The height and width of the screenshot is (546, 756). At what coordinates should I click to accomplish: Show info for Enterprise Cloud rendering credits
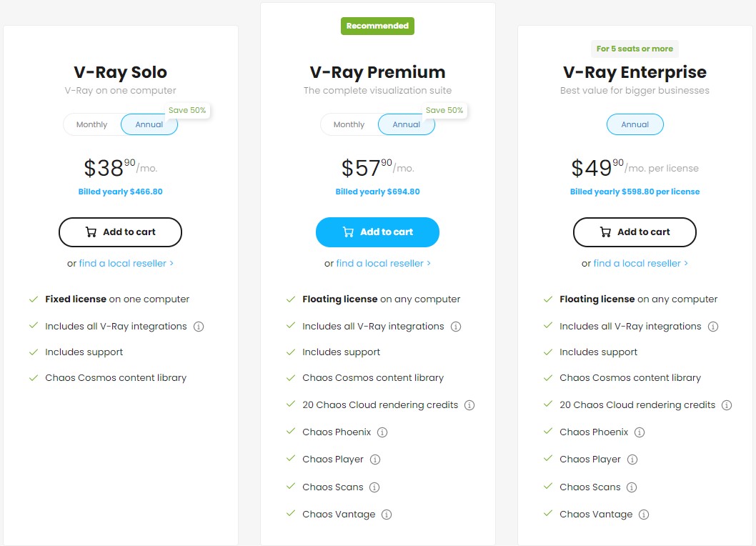coord(727,405)
